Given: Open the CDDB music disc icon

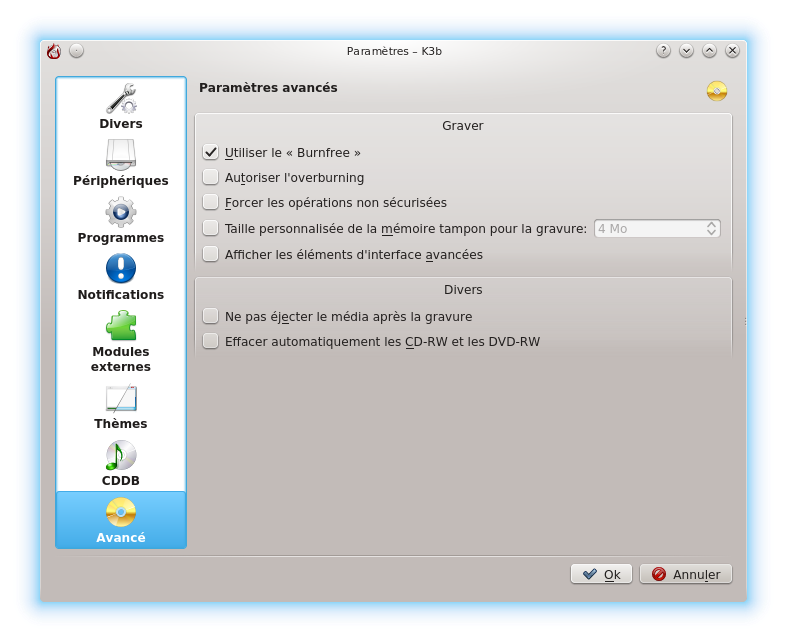Looking at the screenshot, I should [x=121, y=455].
